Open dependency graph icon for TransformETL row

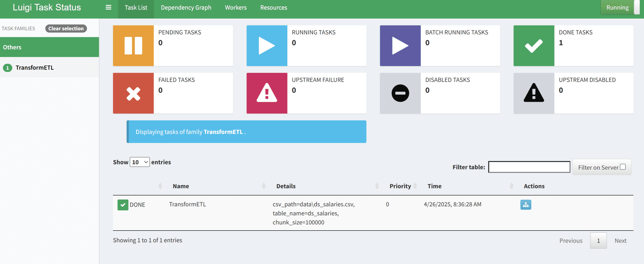click(526, 205)
